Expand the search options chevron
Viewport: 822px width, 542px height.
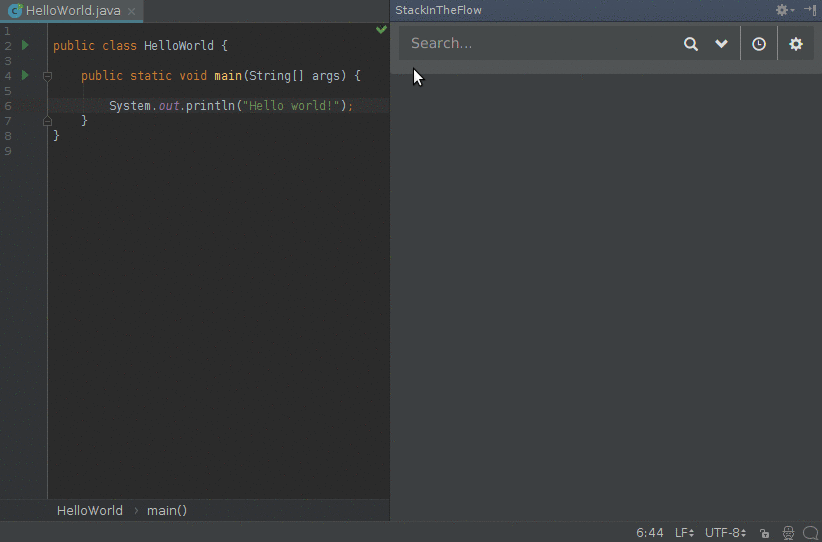pos(721,44)
